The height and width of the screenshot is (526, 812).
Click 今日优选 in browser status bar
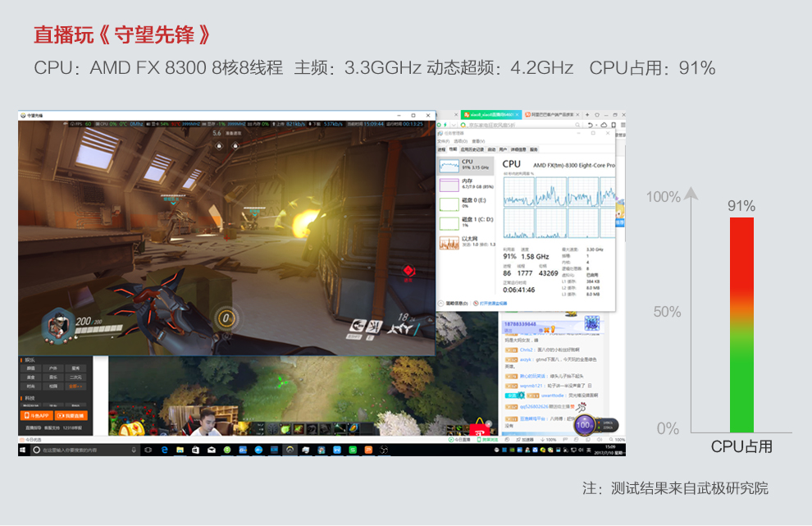click(x=29, y=440)
